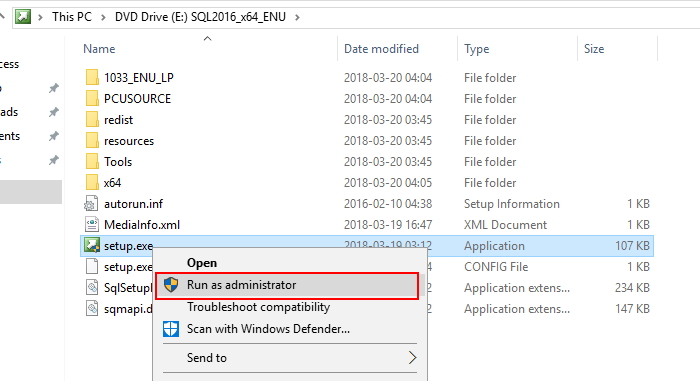
Task: Choose Troubleshoot compatibility
Action: [x=258, y=307]
